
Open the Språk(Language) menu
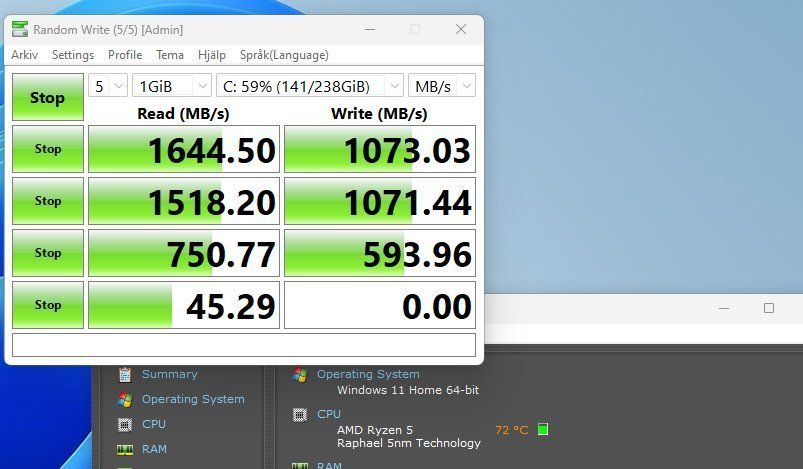(x=284, y=55)
